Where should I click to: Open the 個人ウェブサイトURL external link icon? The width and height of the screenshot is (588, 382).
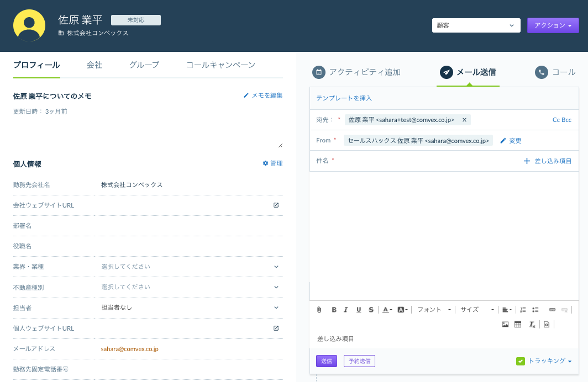coord(276,328)
